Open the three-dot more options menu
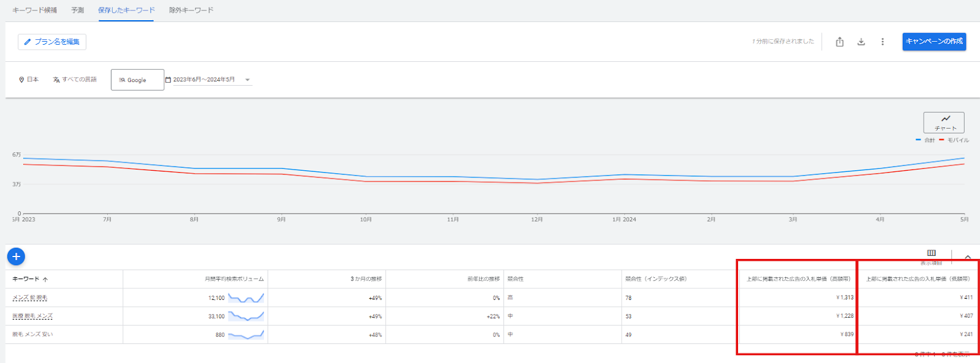980x363 pixels. [883, 42]
